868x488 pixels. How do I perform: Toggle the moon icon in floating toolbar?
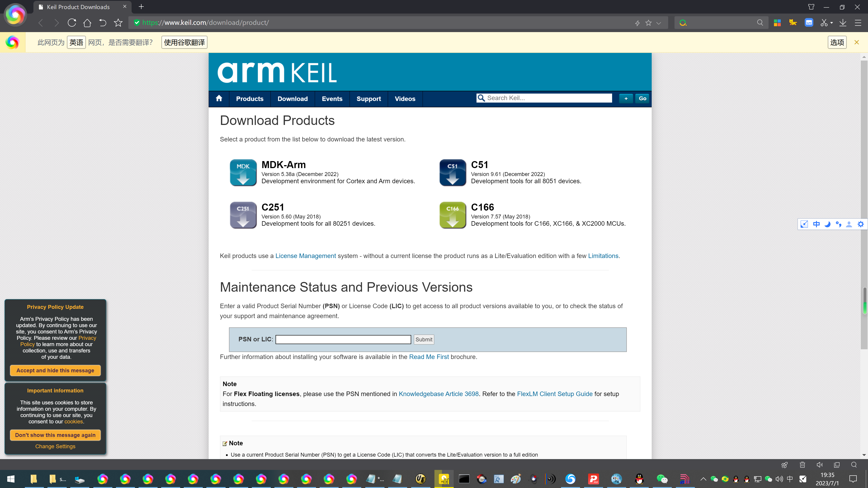click(x=827, y=224)
